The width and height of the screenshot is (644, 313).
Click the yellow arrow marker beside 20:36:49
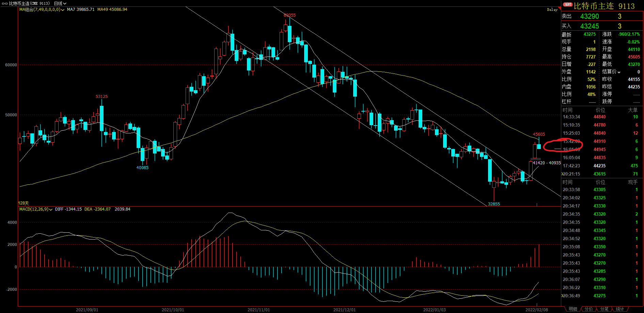pyautogui.click(x=562, y=296)
